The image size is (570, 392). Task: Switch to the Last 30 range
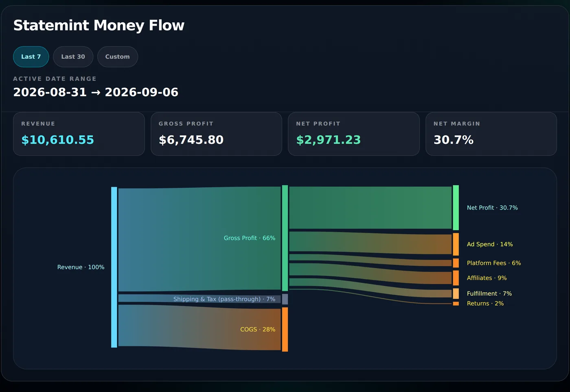click(73, 57)
